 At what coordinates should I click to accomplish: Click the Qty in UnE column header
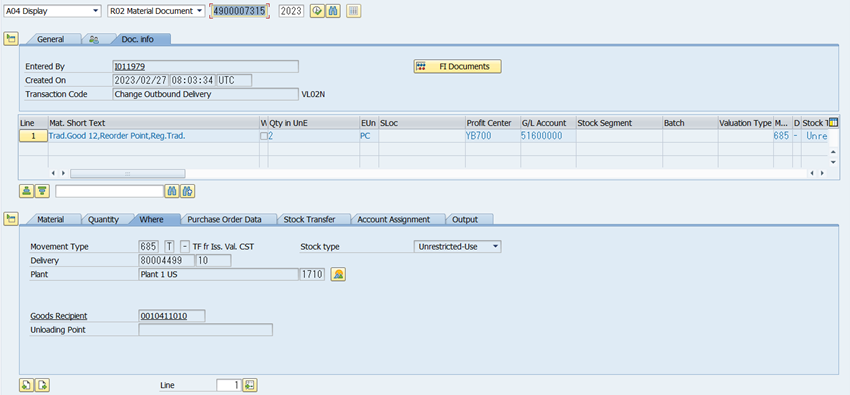313,123
